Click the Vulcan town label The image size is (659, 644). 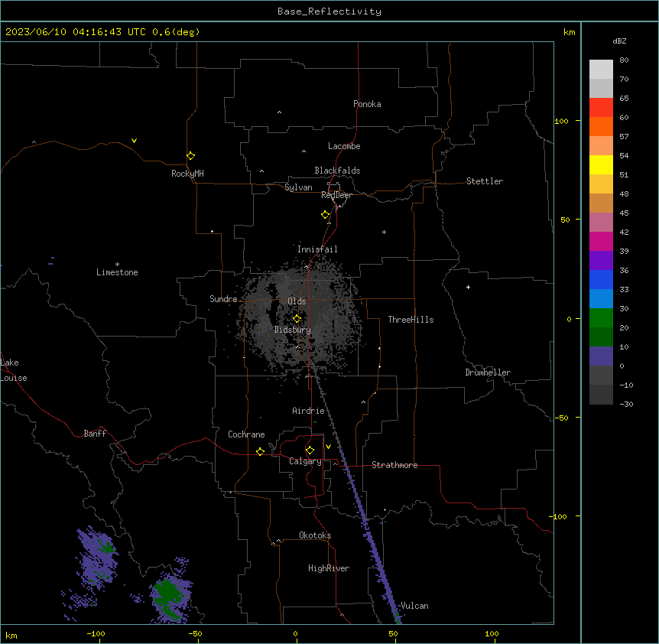point(414,606)
